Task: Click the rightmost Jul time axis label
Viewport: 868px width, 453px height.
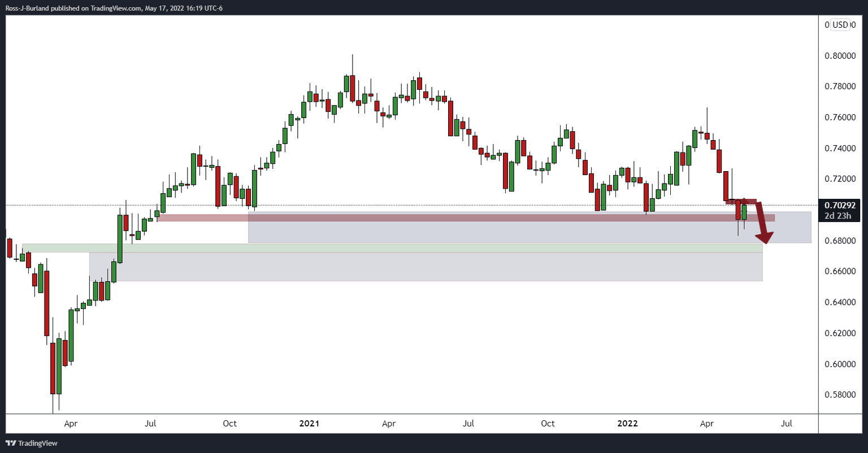Action: 786,423
